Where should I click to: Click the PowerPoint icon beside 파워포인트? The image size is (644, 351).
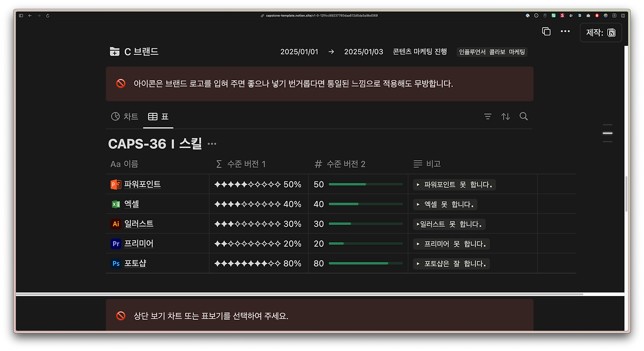click(115, 184)
